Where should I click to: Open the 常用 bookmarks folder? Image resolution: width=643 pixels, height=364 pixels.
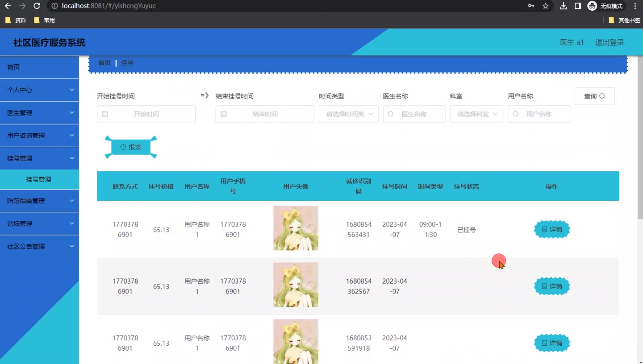44,20
